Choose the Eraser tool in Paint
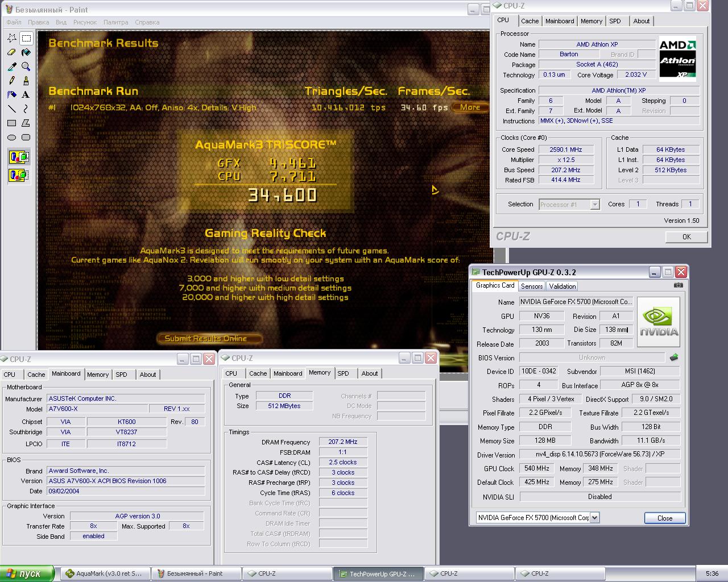 (x=11, y=52)
